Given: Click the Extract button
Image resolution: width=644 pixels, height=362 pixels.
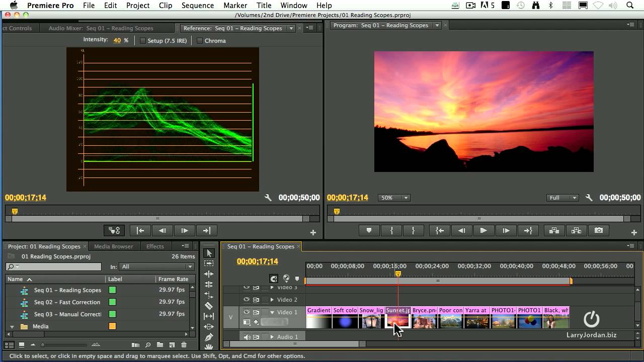Looking at the screenshot, I should point(577,230).
